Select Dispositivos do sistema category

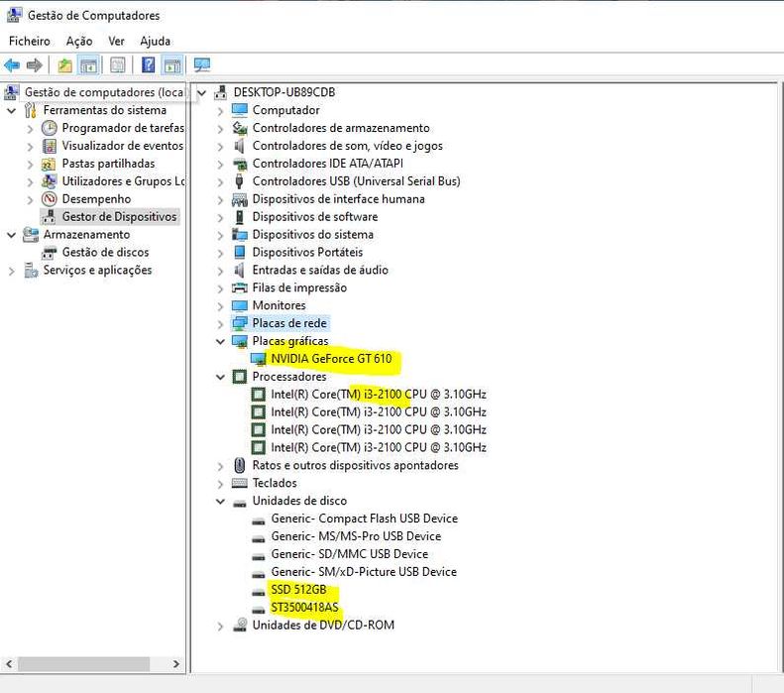coord(313,235)
